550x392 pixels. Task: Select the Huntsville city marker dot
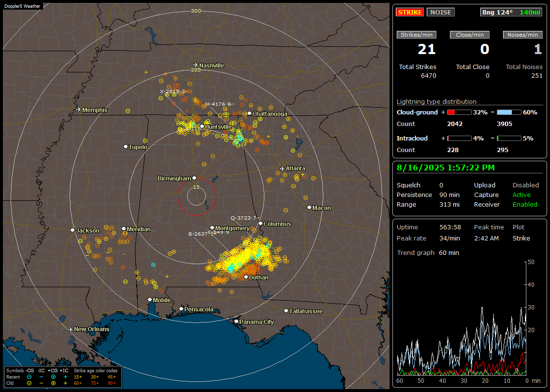coord(202,126)
